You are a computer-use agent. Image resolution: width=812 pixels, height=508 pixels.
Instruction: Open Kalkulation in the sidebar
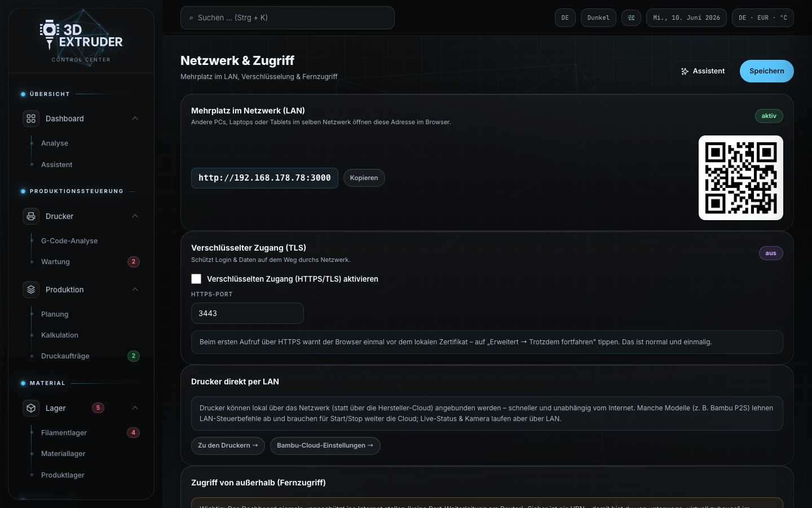tap(60, 335)
